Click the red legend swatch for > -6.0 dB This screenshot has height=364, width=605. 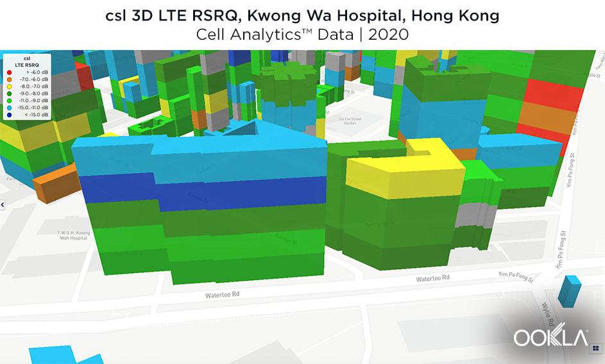tap(9, 72)
